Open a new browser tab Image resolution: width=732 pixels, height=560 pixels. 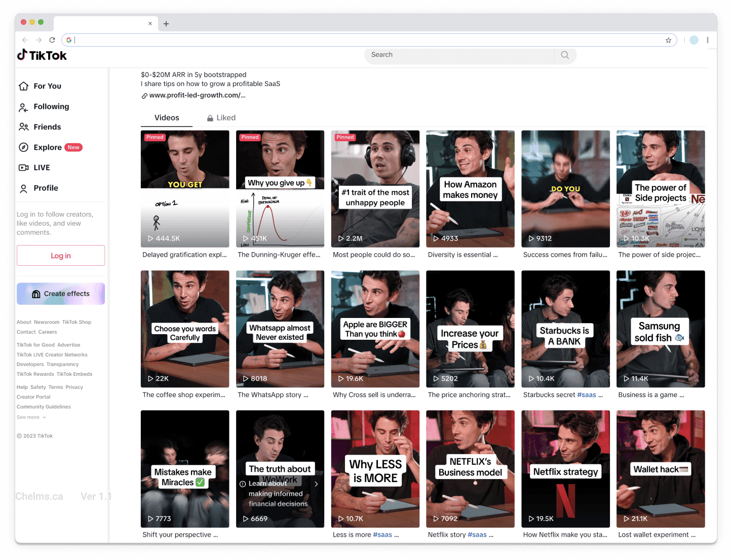166,23
